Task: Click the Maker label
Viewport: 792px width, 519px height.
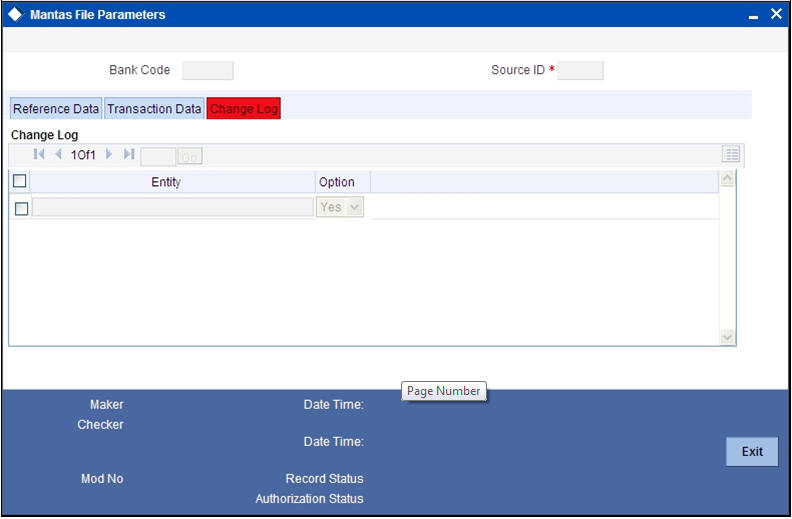Action: coord(107,404)
